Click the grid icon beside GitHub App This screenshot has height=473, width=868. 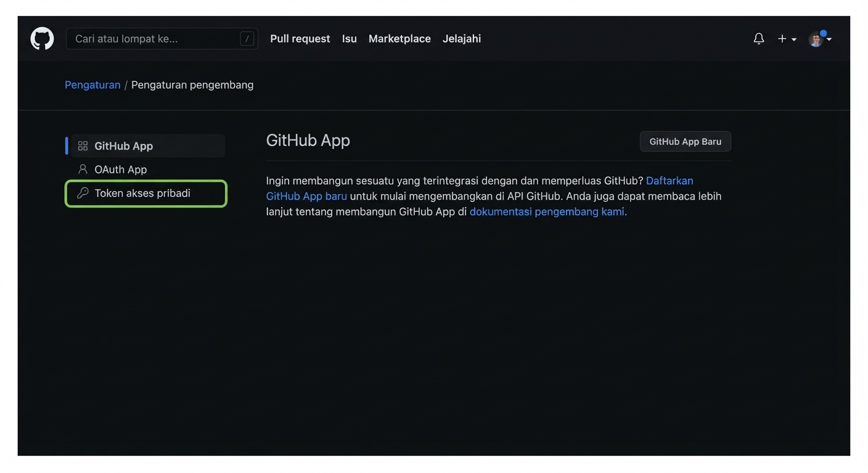pyautogui.click(x=83, y=146)
